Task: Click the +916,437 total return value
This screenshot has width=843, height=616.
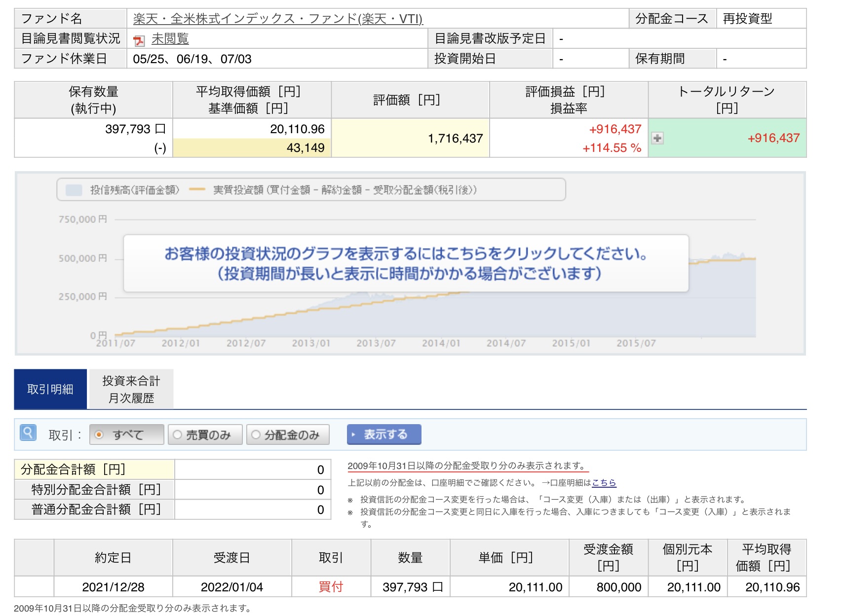Action: (x=773, y=138)
